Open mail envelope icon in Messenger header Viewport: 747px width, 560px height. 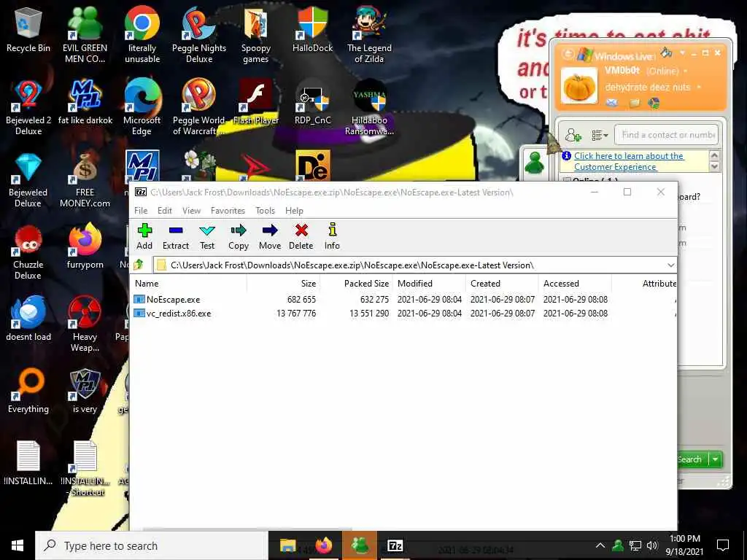[612, 103]
